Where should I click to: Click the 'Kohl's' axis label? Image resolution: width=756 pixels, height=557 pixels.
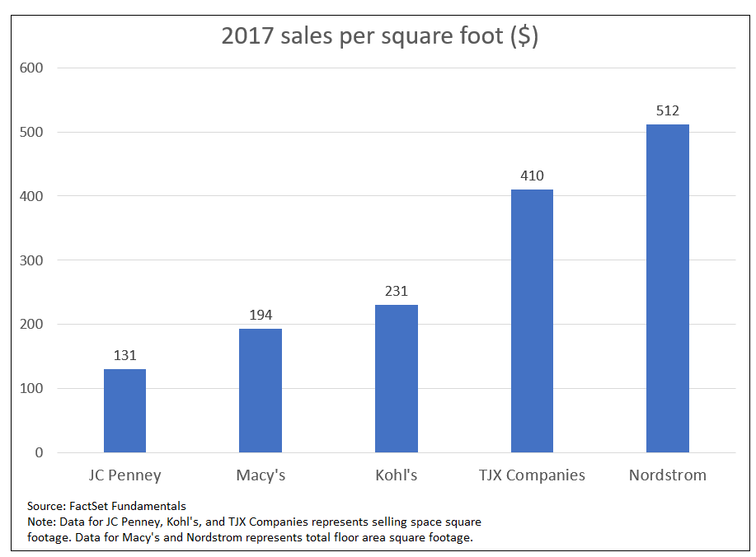(x=397, y=475)
